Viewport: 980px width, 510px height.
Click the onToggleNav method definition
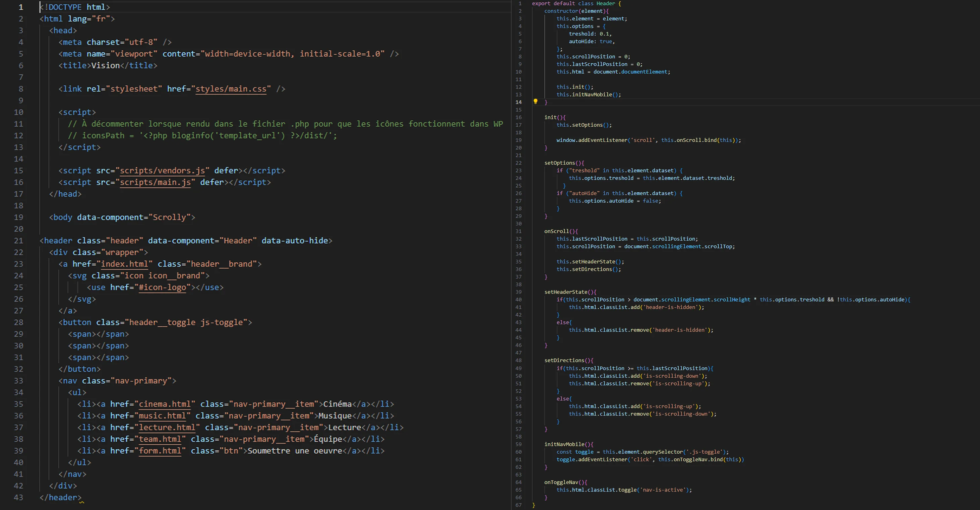coord(561,482)
